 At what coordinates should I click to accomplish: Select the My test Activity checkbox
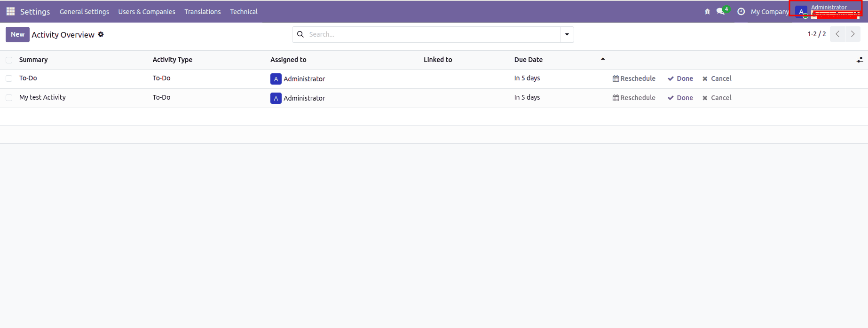pos(9,98)
